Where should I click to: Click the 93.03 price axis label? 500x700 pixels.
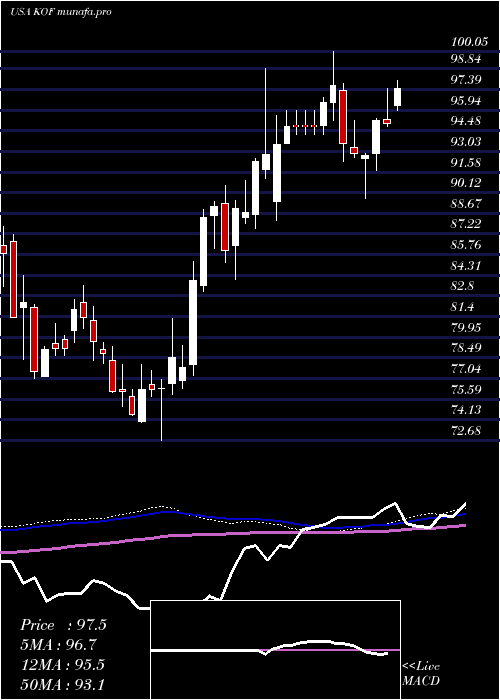point(466,142)
